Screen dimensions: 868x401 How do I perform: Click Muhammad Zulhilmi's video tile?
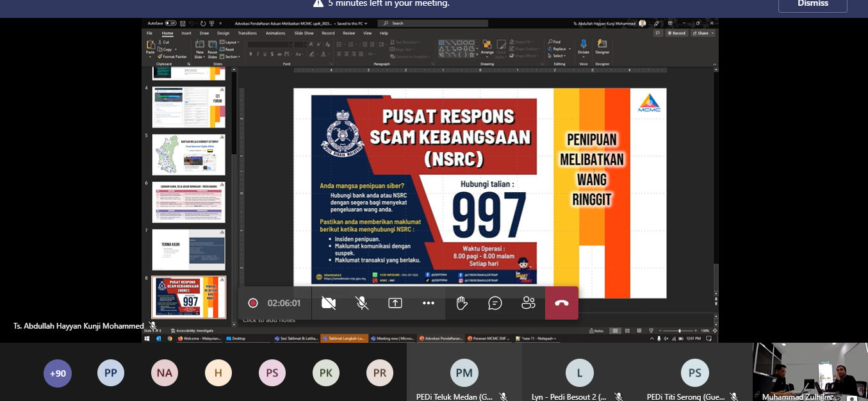pos(810,372)
